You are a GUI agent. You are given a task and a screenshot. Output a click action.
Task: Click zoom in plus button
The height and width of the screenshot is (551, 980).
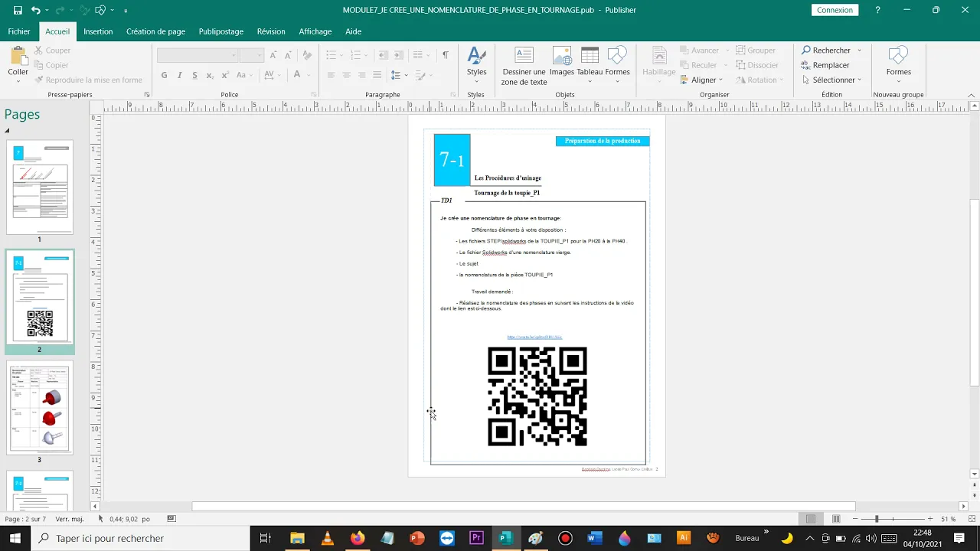pyautogui.click(x=930, y=519)
